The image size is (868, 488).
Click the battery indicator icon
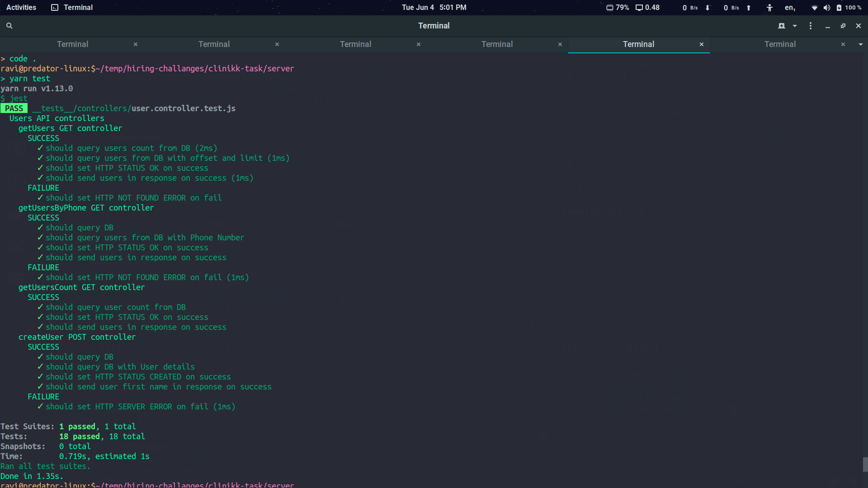pyautogui.click(x=839, y=8)
